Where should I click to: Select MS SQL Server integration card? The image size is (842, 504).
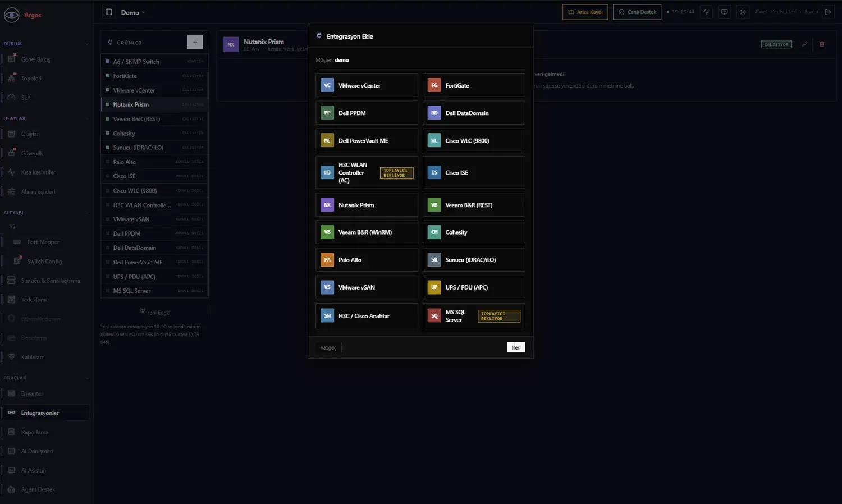click(x=474, y=316)
